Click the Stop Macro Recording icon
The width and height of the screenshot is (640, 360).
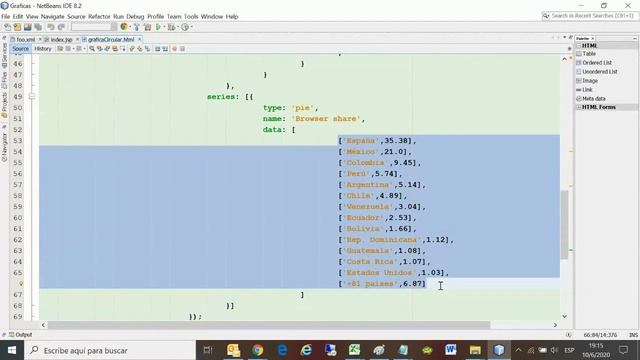point(182,49)
